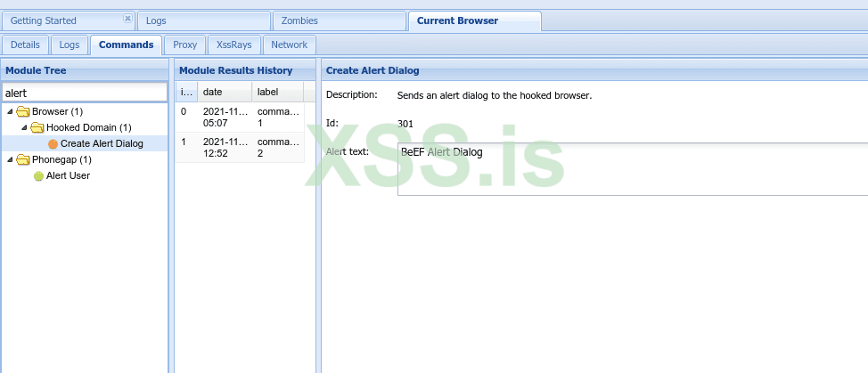Click the Create Alert Dialog panel header
Image resolution: width=868 pixels, height=373 pixels.
click(x=594, y=70)
